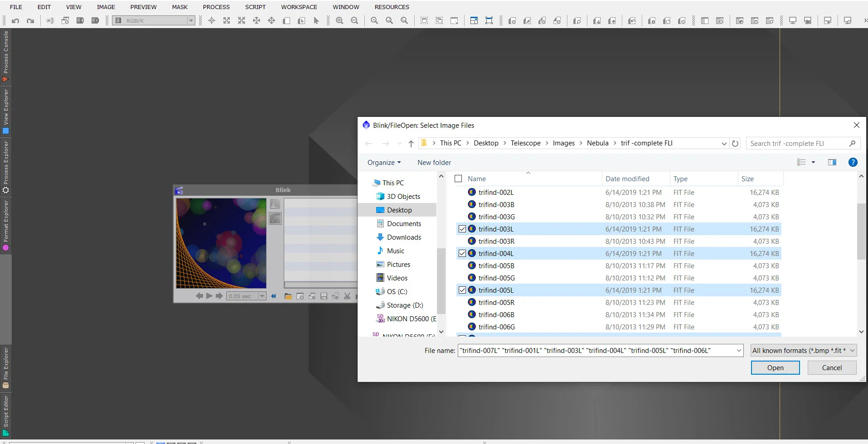Uncheck the trifind-003L file checkbox
This screenshot has height=444, width=868.
click(x=462, y=229)
